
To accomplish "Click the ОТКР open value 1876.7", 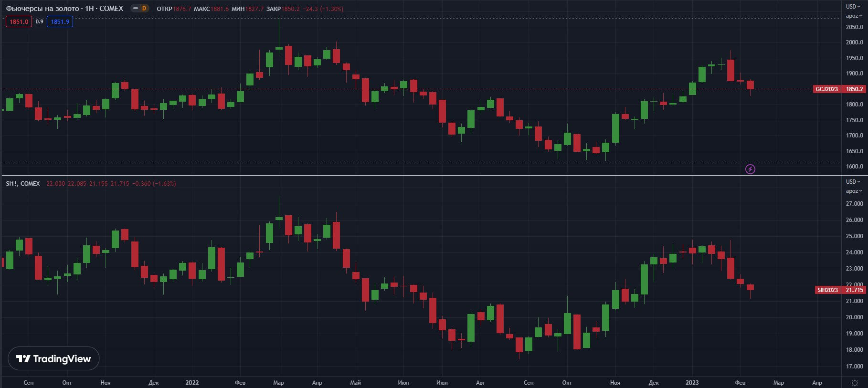I will [x=182, y=9].
